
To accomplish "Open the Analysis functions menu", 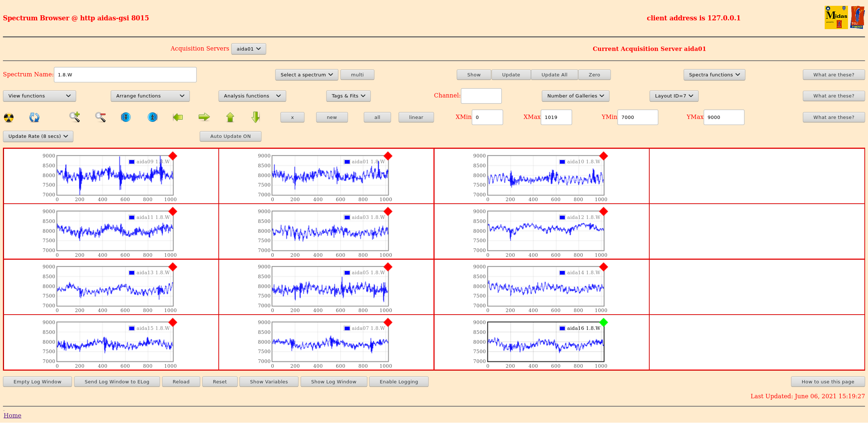I will (252, 96).
